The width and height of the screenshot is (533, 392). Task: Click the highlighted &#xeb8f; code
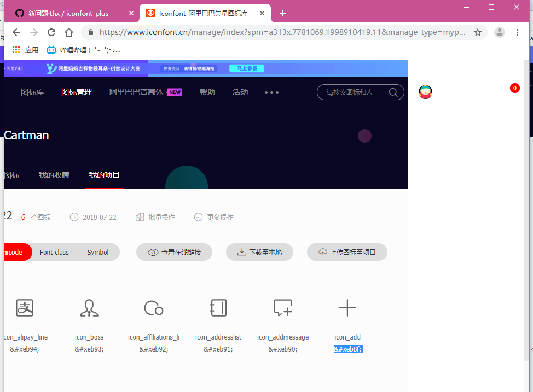[349, 349]
